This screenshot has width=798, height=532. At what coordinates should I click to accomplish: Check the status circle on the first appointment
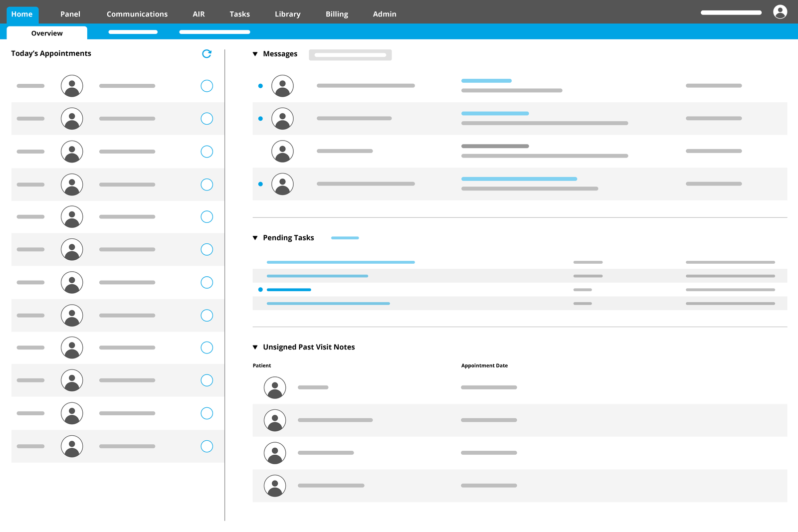(x=206, y=85)
